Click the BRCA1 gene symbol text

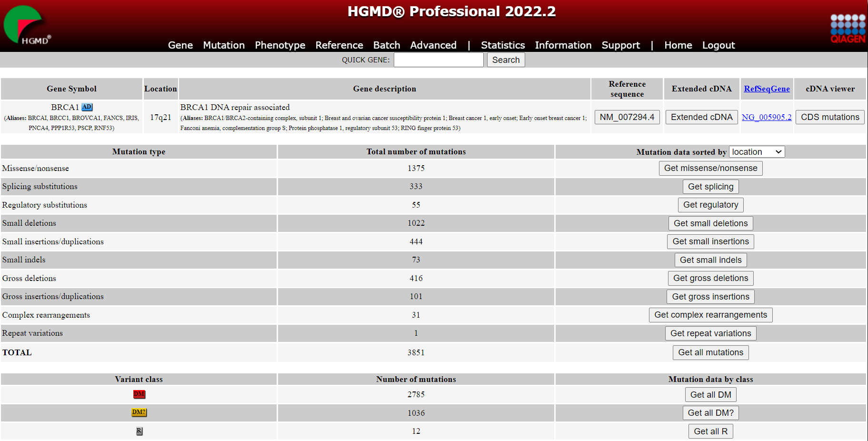pos(65,108)
